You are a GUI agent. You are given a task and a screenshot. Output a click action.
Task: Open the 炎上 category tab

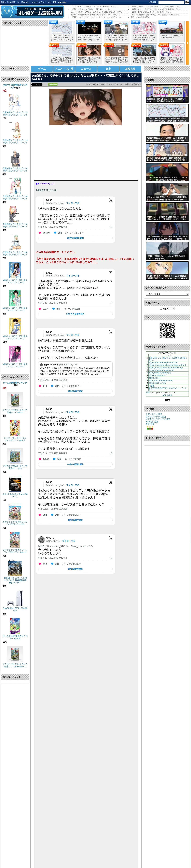click(108, 68)
